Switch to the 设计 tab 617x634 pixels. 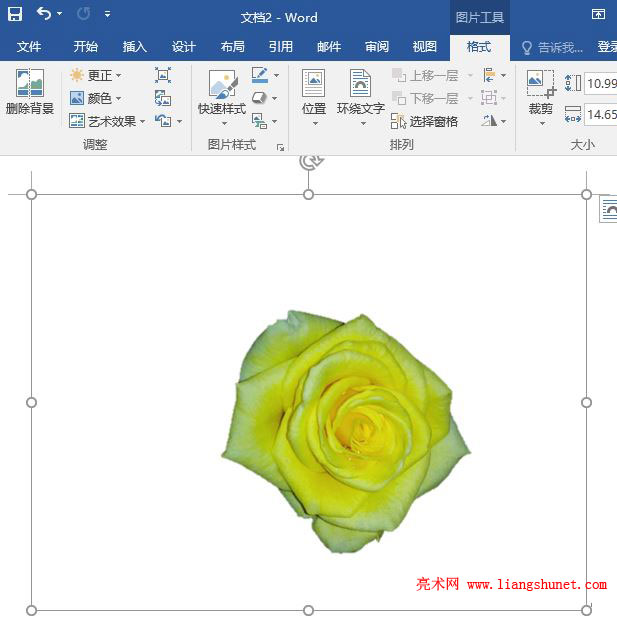tap(184, 47)
